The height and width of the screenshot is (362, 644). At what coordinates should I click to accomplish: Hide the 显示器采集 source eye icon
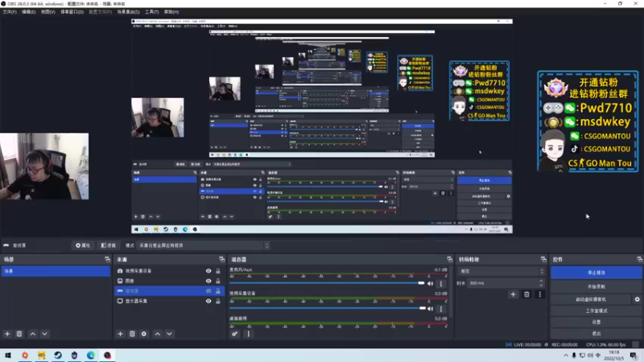(208, 301)
